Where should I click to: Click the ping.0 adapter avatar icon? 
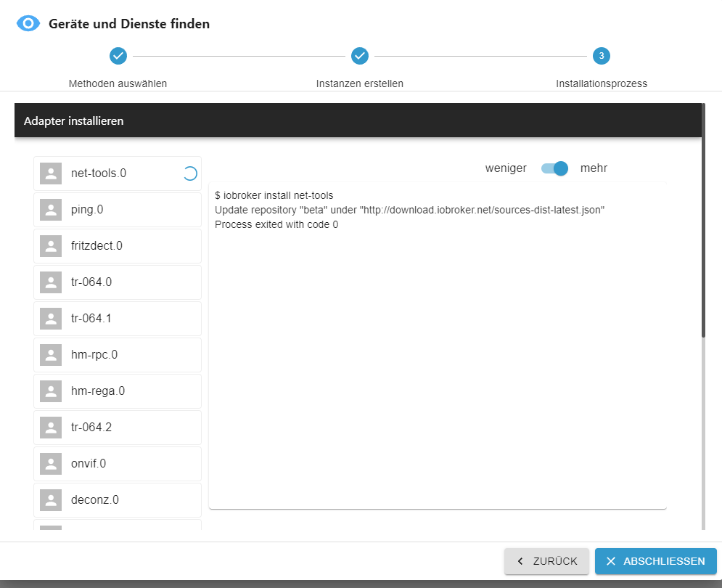point(51,210)
